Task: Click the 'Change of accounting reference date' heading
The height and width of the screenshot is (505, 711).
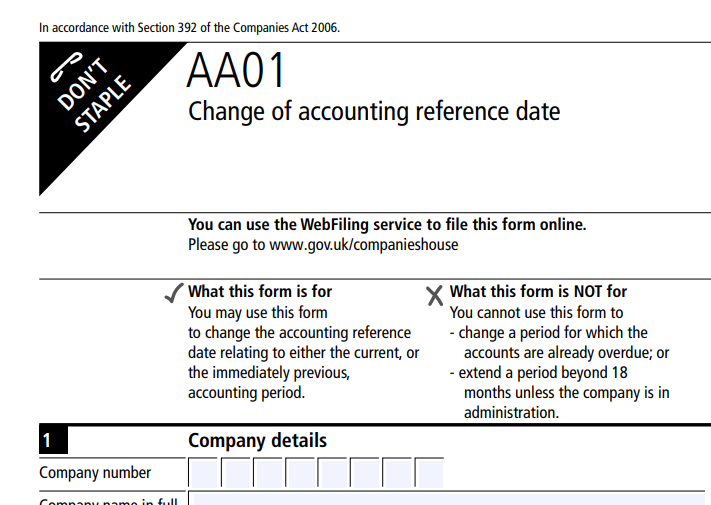Action: point(374,111)
